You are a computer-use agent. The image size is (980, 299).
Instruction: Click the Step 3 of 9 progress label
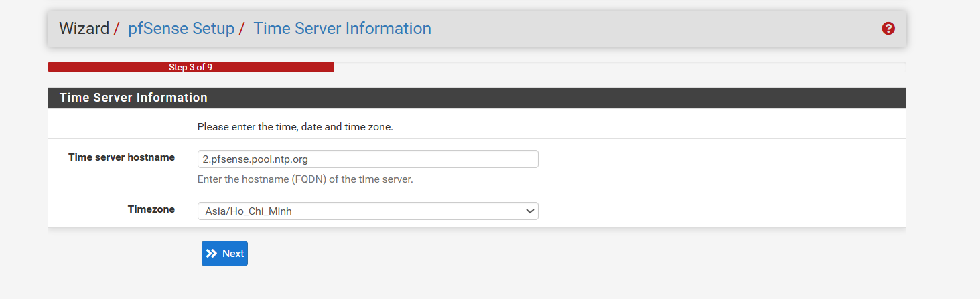coord(190,67)
